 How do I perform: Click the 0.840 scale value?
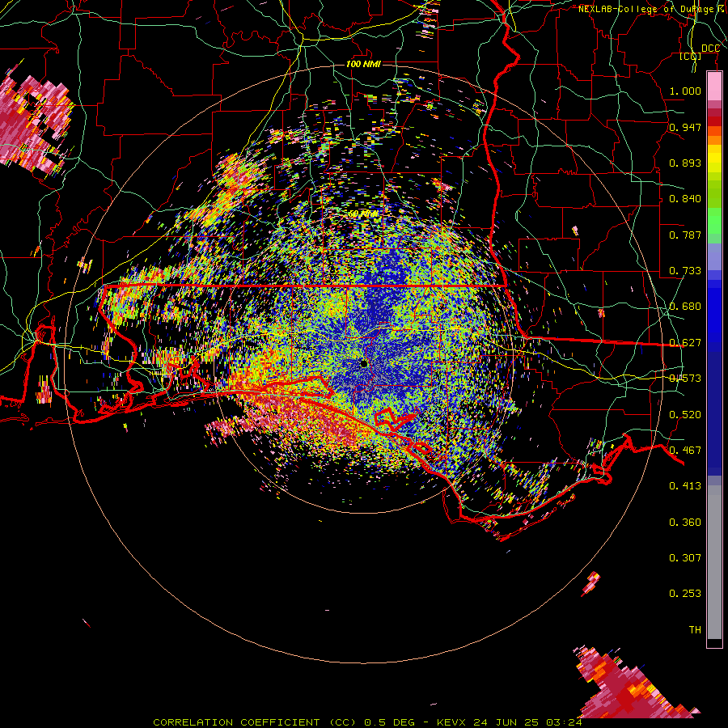point(685,199)
